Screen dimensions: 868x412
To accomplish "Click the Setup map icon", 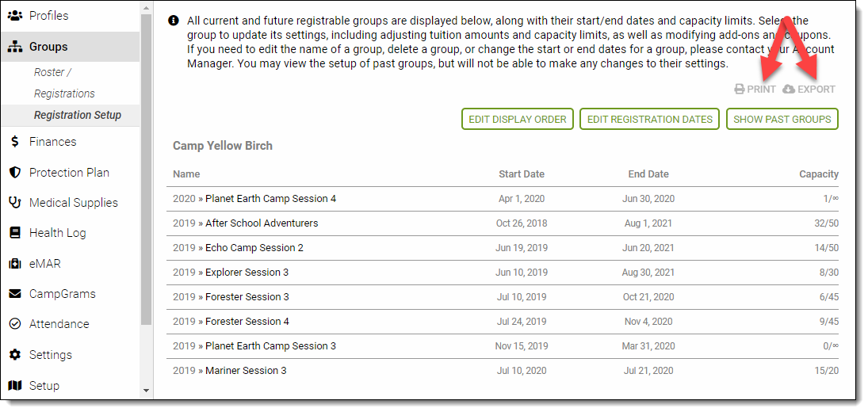I will (14, 386).
